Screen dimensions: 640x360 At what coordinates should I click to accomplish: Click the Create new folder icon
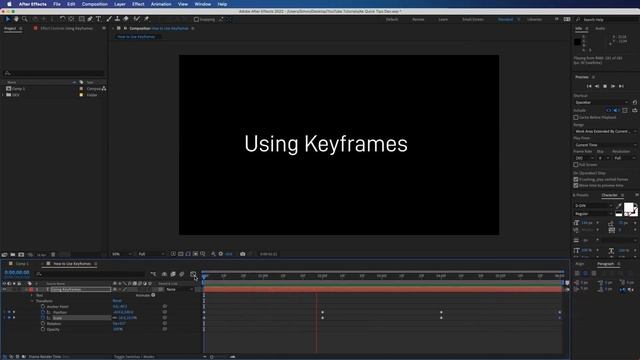13,255
